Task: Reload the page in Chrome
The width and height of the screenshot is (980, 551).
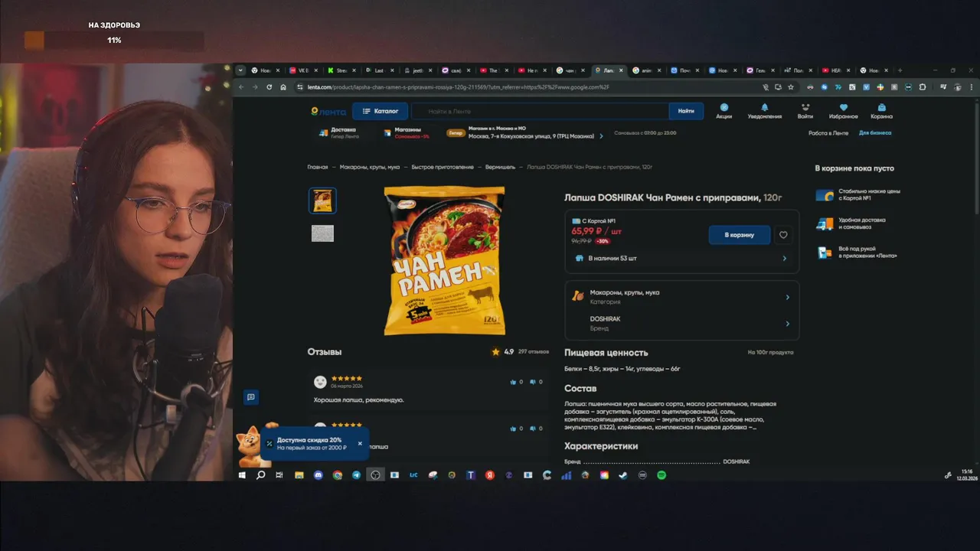Action: [269, 87]
